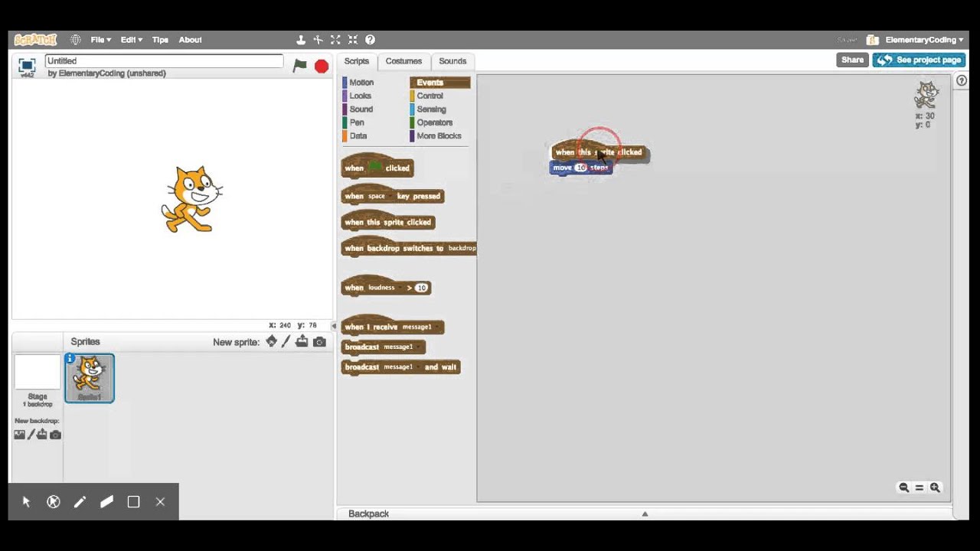
Task: Upload sprite from file
Action: (x=302, y=342)
